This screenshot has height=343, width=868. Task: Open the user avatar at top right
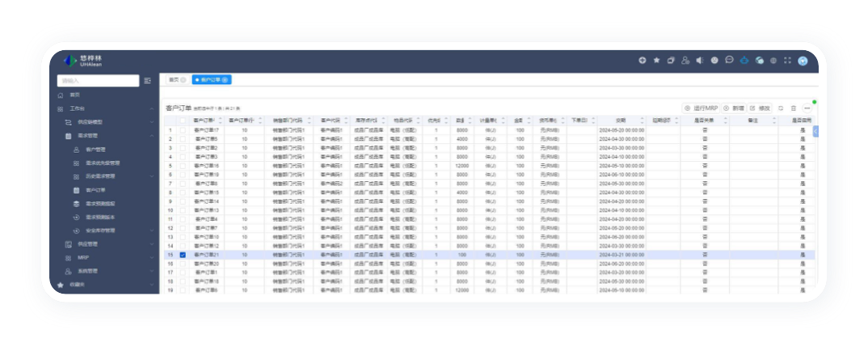pyautogui.click(x=803, y=61)
